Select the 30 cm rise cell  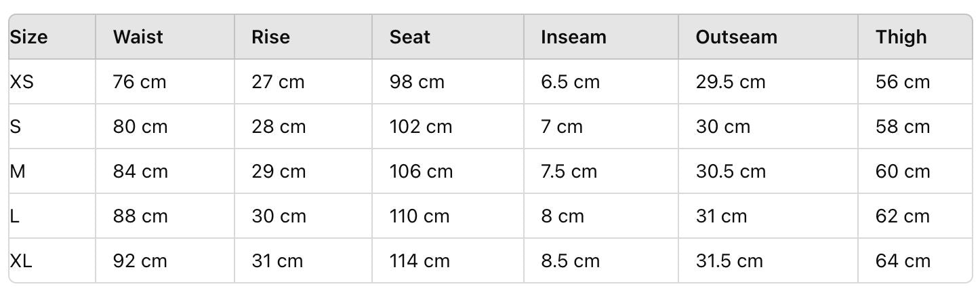(279, 216)
